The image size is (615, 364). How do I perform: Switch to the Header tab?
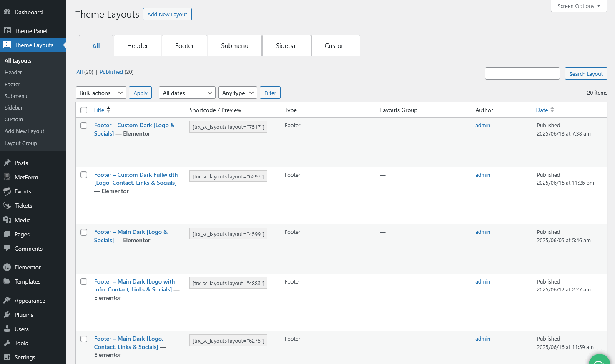coord(138,45)
